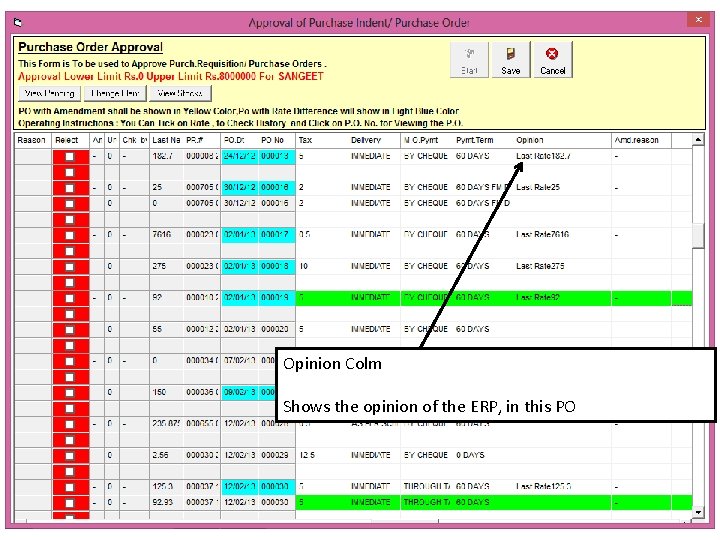The image size is (720, 540).
Task: Click PO date 24/12/12 cell
Action: click(240, 156)
